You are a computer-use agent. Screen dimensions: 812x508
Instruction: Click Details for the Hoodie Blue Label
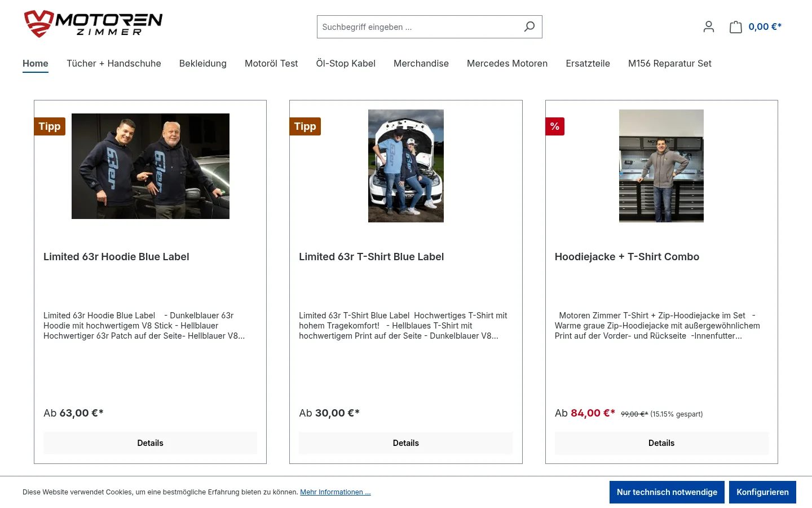(151, 443)
